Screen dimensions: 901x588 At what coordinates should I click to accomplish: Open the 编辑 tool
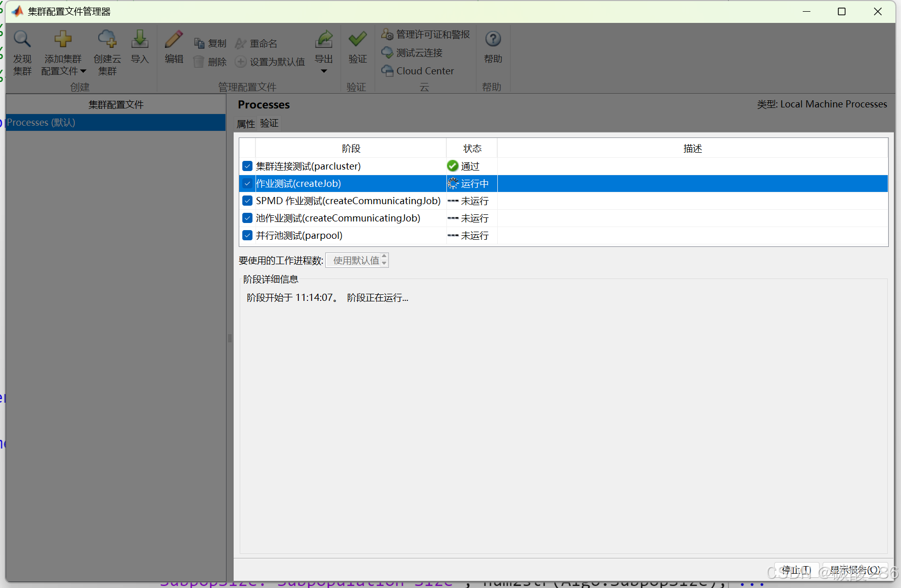point(174,46)
